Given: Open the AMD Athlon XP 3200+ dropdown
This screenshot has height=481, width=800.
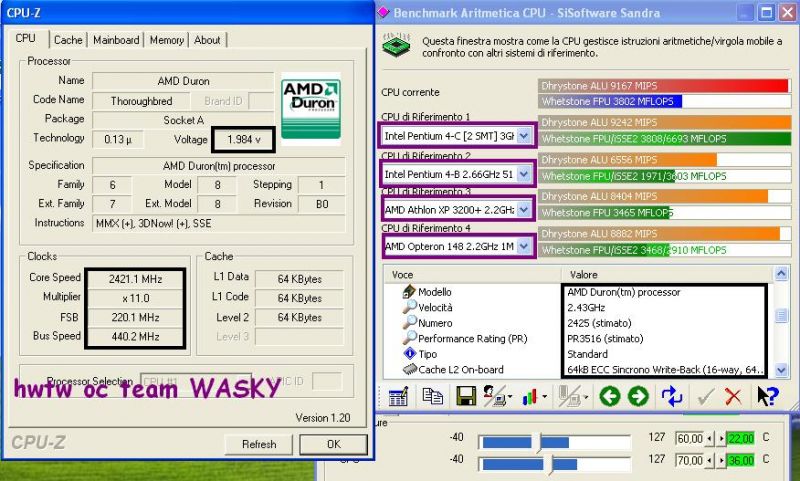Looking at the screenshot, I should (524, 210).
